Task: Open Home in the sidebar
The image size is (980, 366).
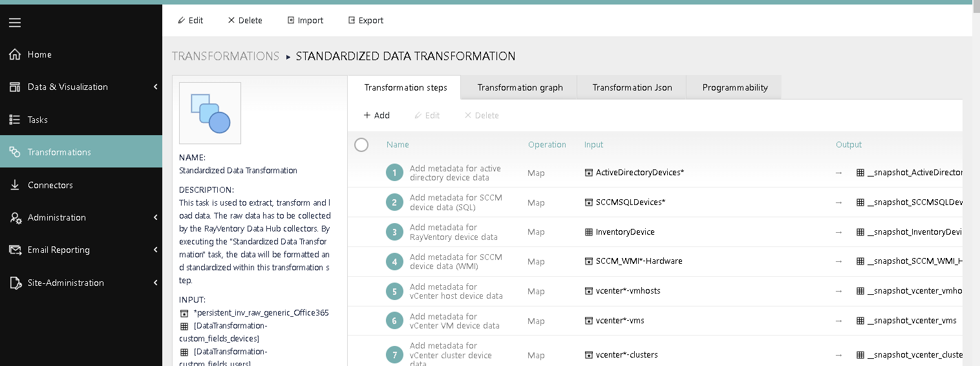Action: pyautogui.click(x=81, y=54)
